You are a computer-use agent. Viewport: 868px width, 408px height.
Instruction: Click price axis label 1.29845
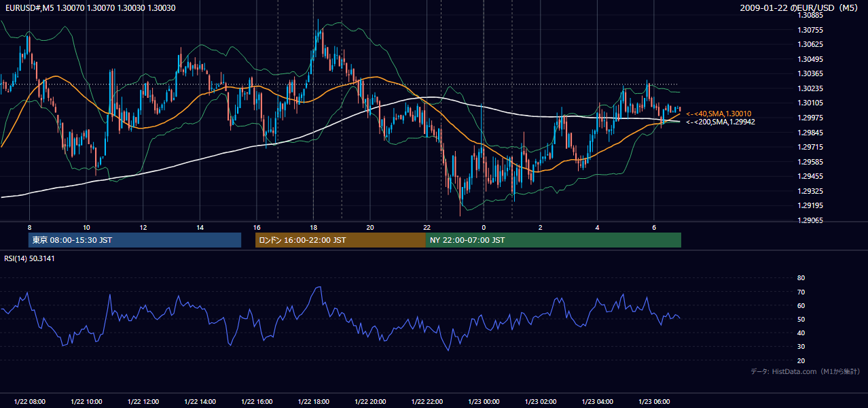click(811, 133)
